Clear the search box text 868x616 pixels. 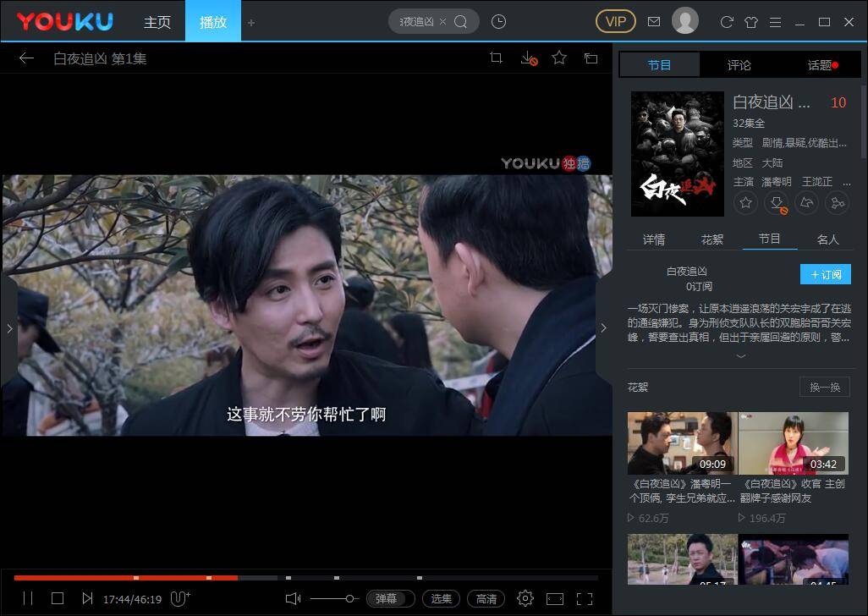point(442,22)
